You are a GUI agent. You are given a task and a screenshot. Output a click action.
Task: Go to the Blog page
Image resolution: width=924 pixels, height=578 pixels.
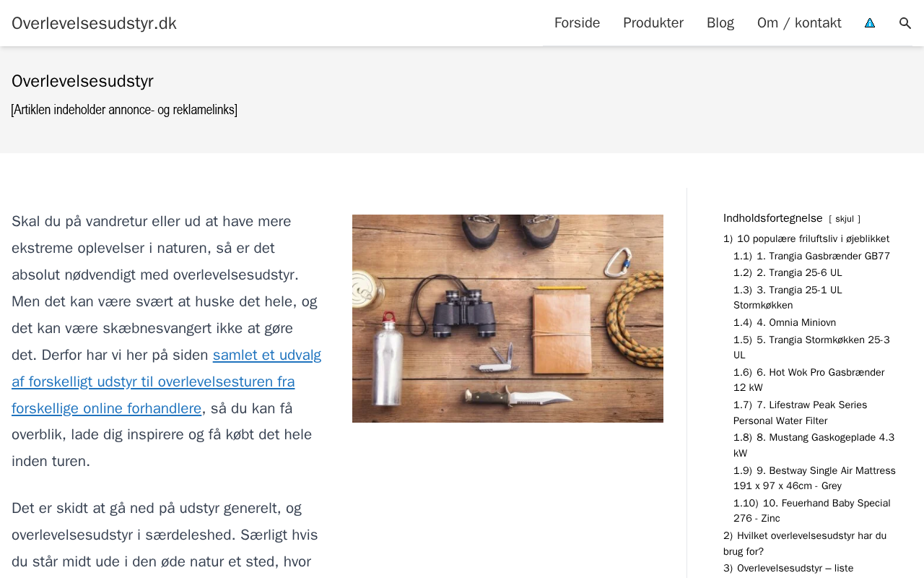click(720, 23)
